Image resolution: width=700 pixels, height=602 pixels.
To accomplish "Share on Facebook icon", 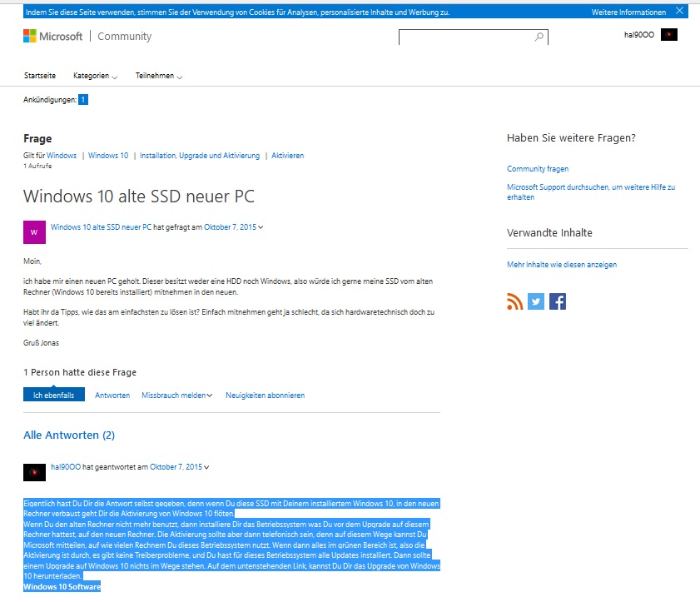I will click(x=558, y=301).
